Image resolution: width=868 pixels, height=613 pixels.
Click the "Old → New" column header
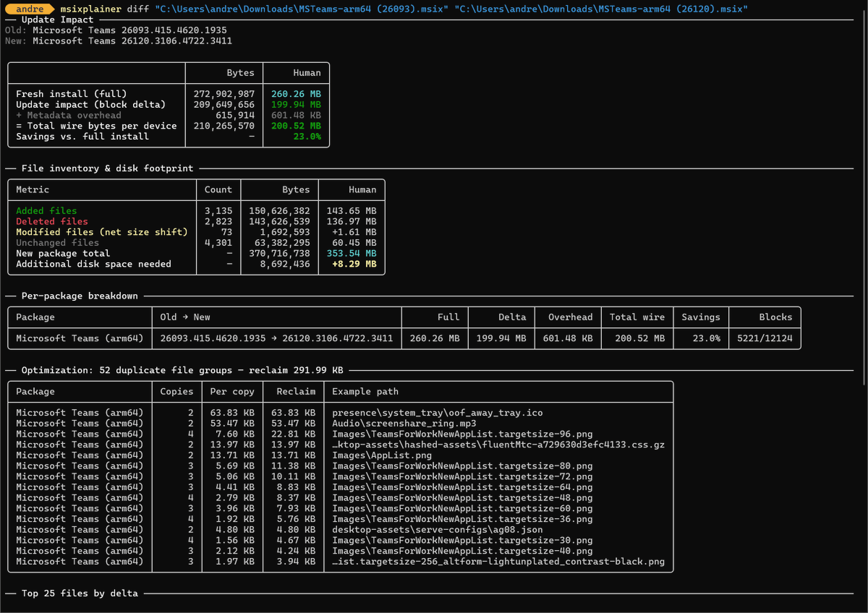click(x=185, y=317)
